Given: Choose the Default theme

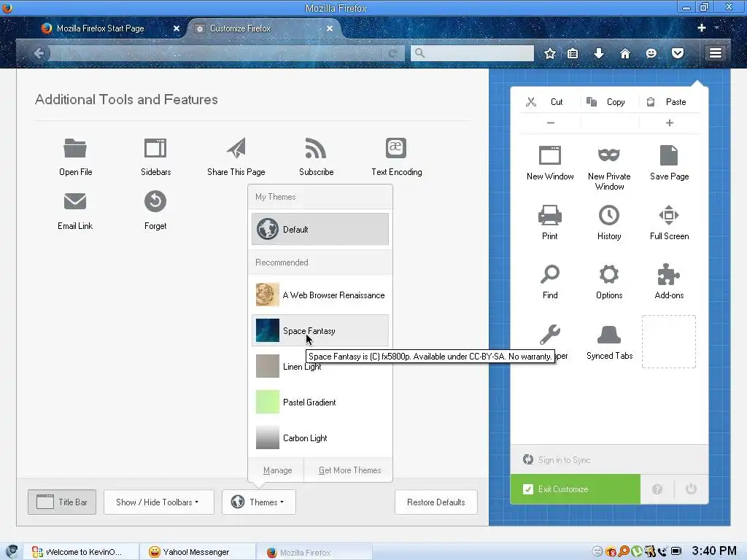Looking at the screenshot, I should coord(320,229).
